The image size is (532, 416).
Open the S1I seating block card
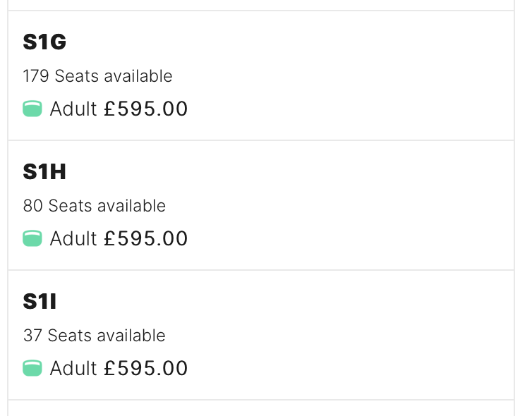click(261, 335)
